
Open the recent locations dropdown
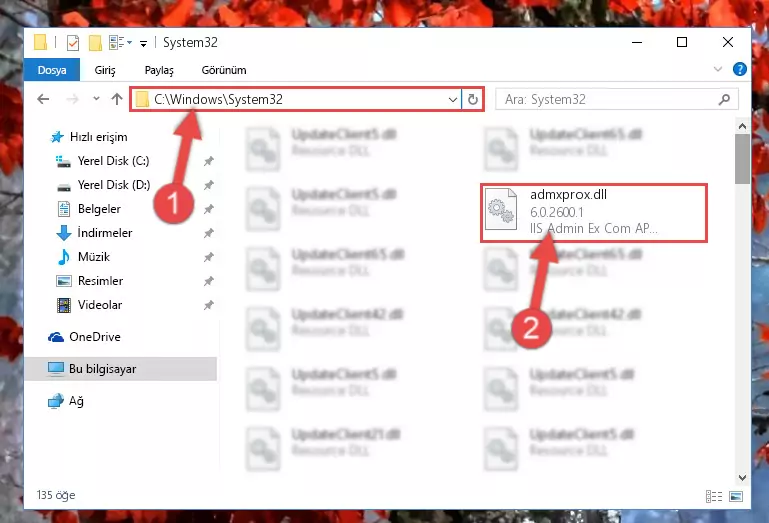[x=96, y=99]
